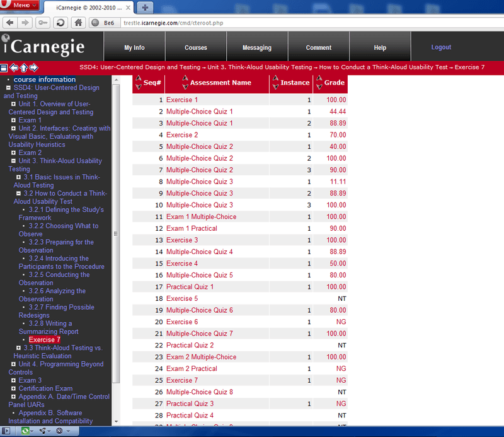Sort Grade column descending

(x=319, y=86)
